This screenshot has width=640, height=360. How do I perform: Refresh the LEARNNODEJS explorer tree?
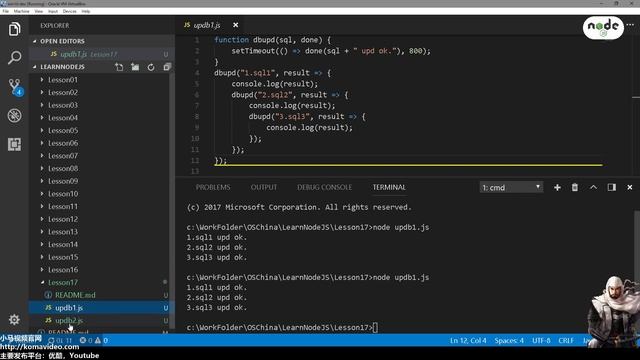(x=151, y=67)
